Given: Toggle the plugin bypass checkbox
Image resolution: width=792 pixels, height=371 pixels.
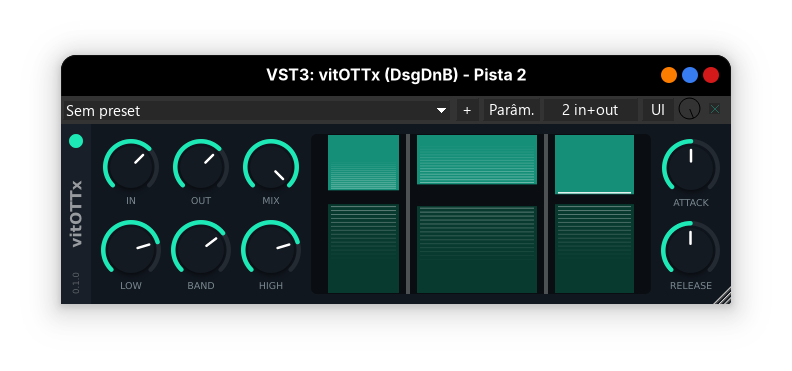Looking at the screenshot, I should click(x=715, y=109).
